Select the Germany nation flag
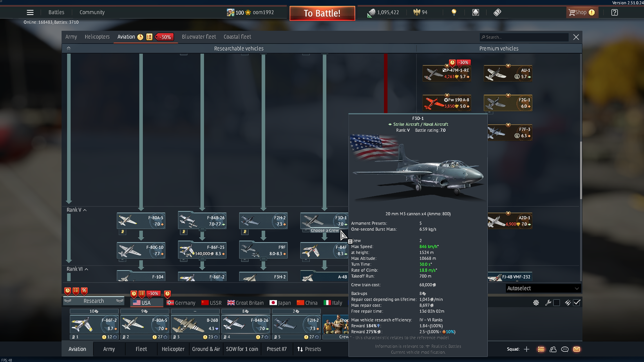This screenshot has height=362, width=644. [x=181, y=303]
